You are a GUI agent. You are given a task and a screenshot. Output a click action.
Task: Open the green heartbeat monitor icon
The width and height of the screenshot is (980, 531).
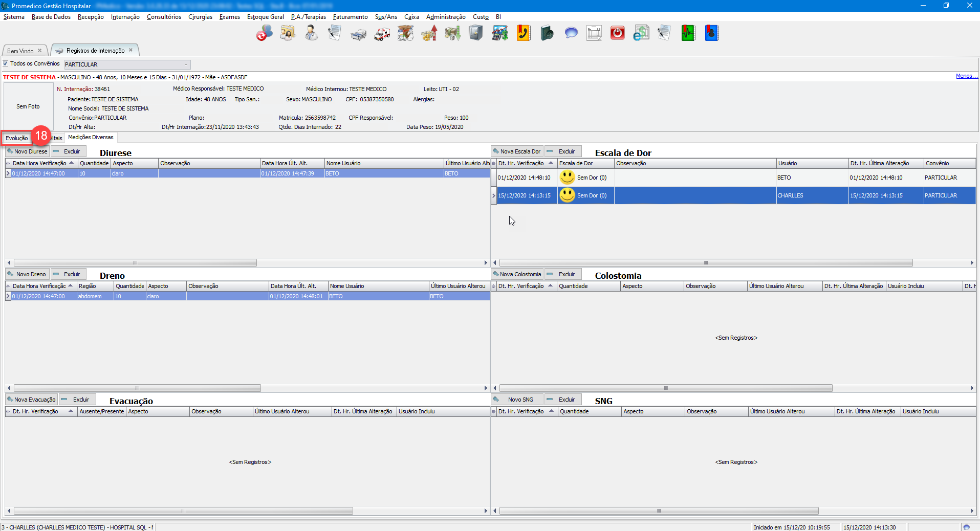pyautogui.click(x=688, y=34)
